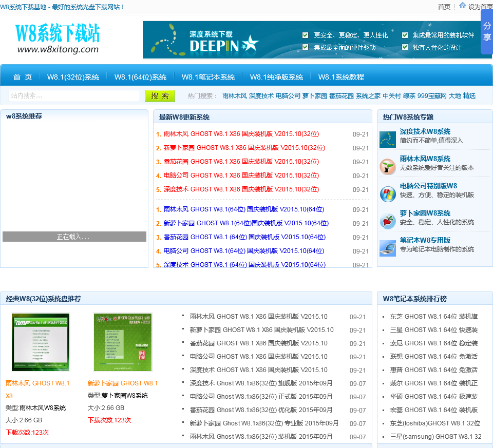Toggle the 集成最全面的硬件驱动 checkbox in banner

305,47
